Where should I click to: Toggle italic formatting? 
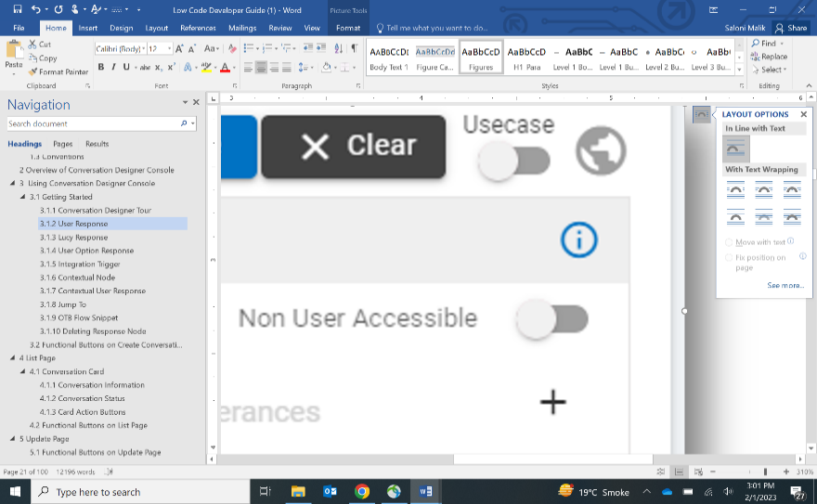[x=113, y=67]
